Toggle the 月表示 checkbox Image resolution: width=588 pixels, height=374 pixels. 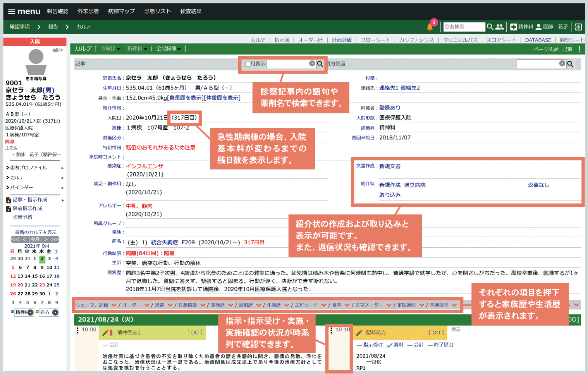pos(248,64)
